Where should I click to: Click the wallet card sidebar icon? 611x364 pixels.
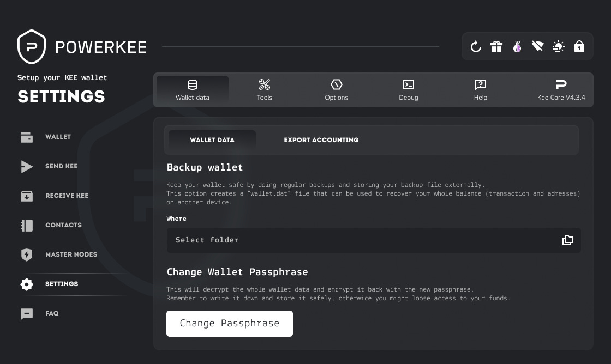coord(27,137)
